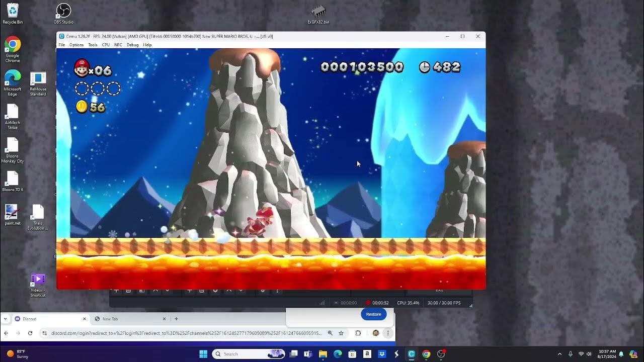Open the Copilot icon on the taskbar
Viewport: 644px width, 362px height.
(x=633, y=354)
